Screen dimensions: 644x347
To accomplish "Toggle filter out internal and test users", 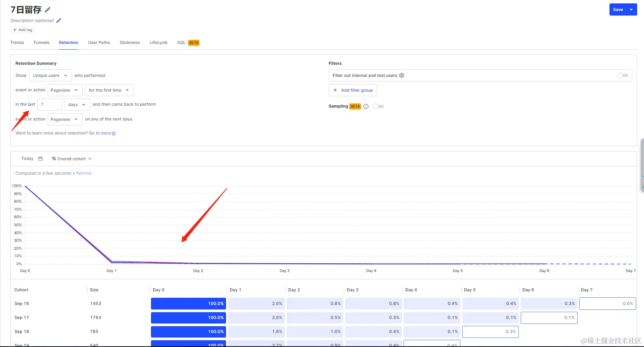I will (x=622, y=75).
